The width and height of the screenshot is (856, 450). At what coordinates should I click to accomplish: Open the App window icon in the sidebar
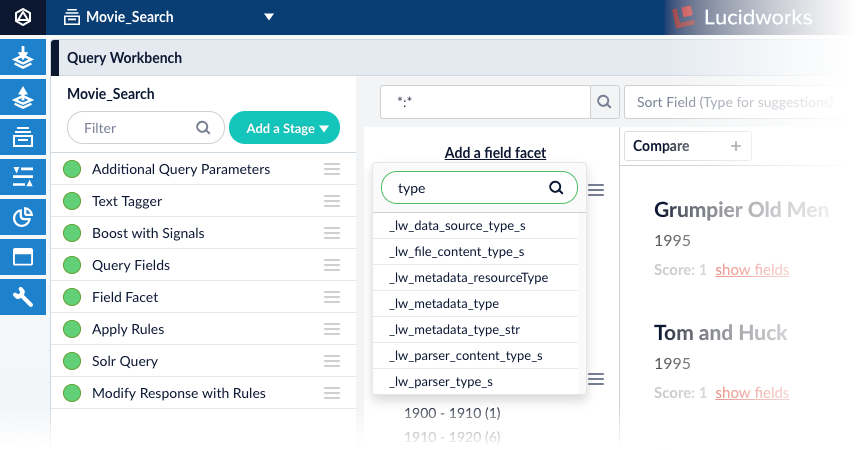[23, 256]
